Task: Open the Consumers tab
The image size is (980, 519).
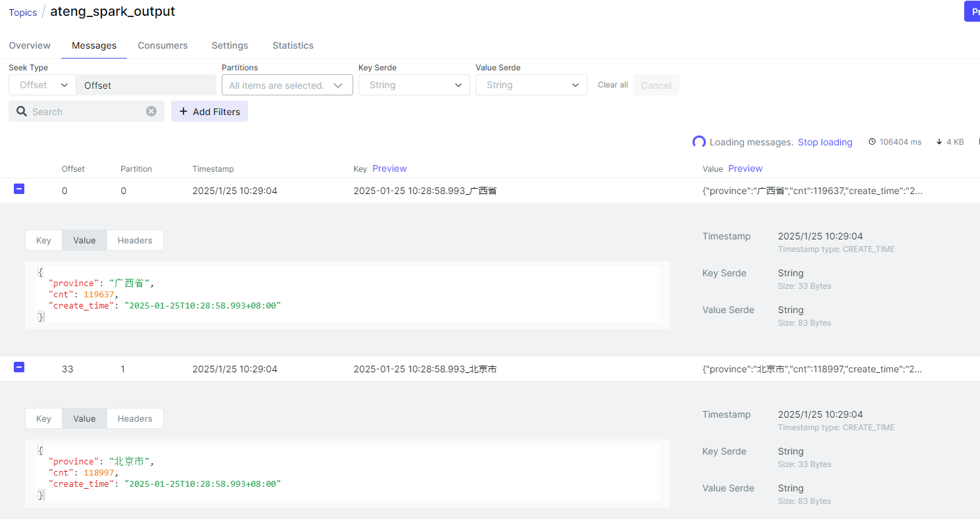Action: (x=162, y=45)
